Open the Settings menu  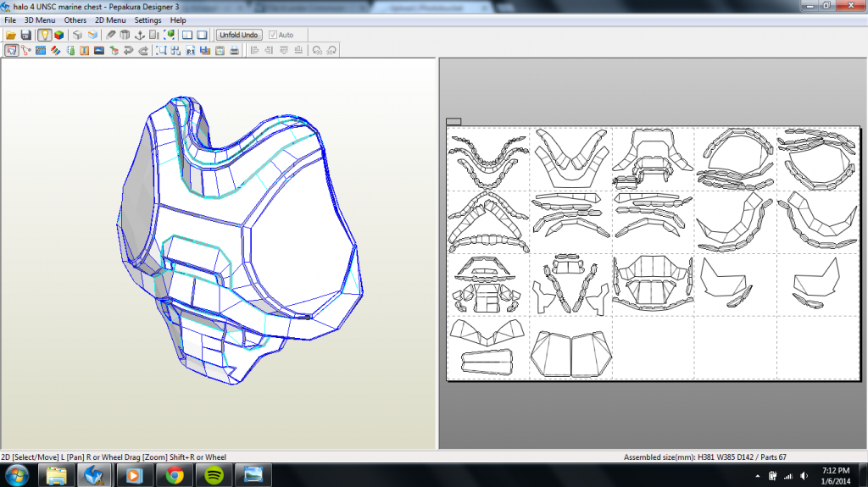[147, 20]
